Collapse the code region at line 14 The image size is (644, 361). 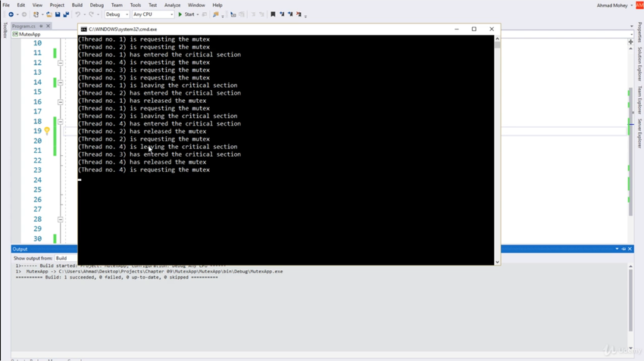61,82
